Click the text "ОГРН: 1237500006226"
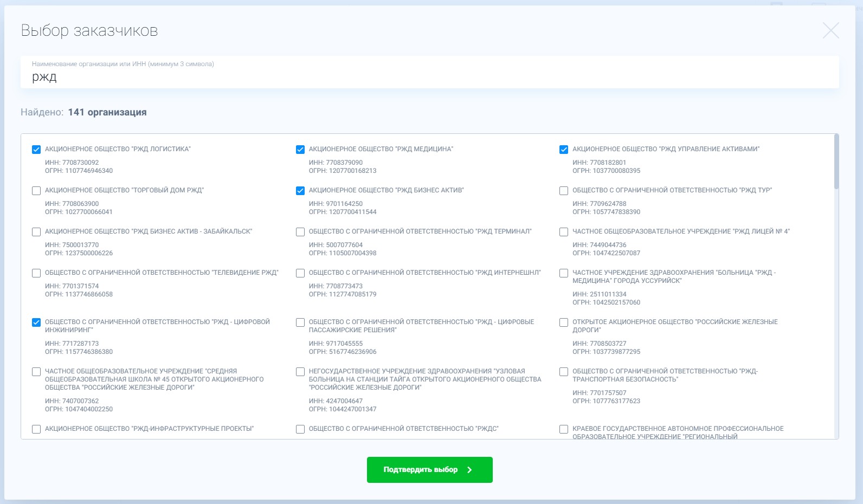 79,253
